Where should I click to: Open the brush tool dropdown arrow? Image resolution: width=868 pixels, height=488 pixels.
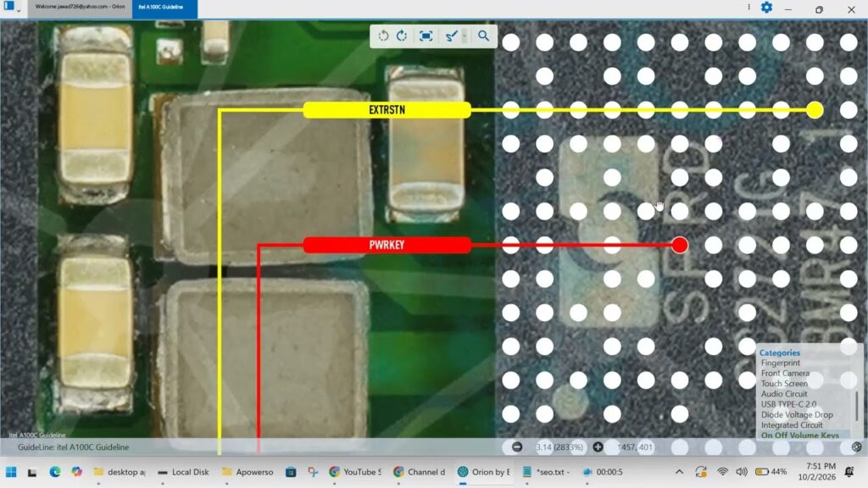click(465, 36)
